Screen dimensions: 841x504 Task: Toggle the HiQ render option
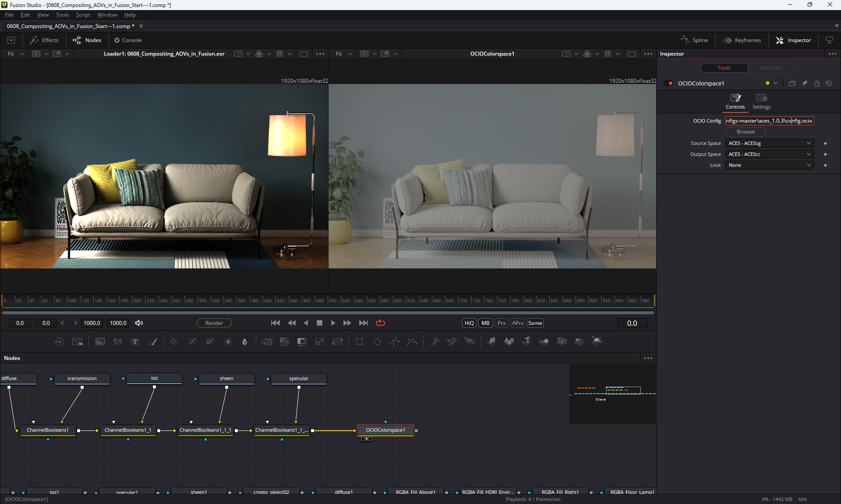coord(469,323)
